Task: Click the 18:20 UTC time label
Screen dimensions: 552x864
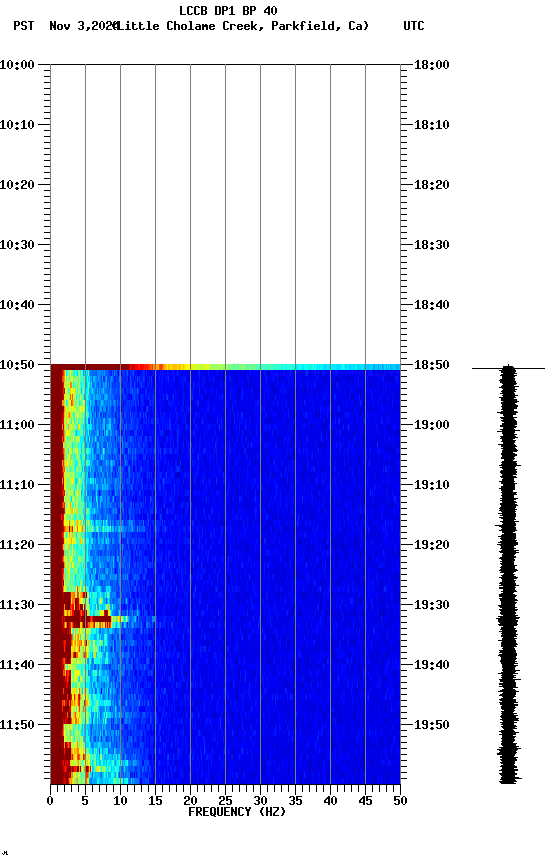Action: click(x=432, y=185)
